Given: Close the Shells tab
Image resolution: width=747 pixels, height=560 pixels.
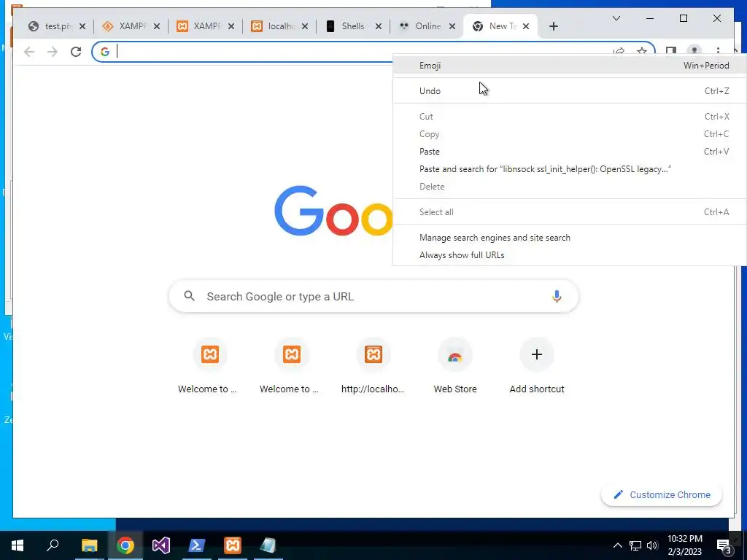Looking at the screenshot, I should (x=379, y=26).
